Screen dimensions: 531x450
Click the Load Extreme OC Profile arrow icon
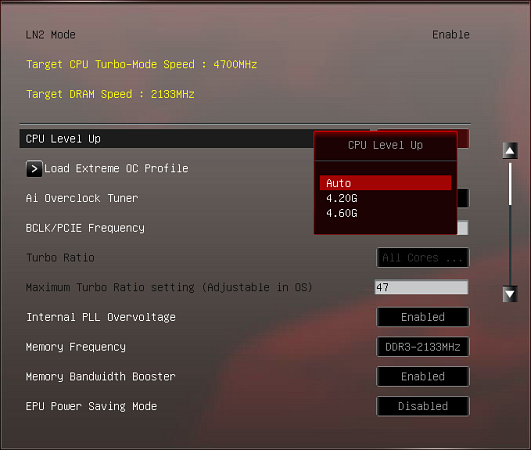coord(34,169)
